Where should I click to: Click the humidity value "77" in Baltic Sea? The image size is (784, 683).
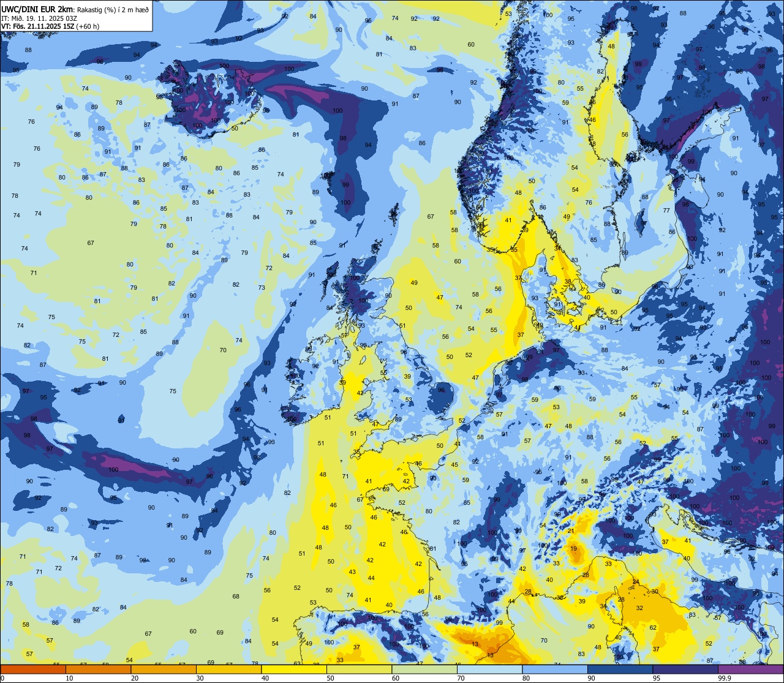click(666, 210)
